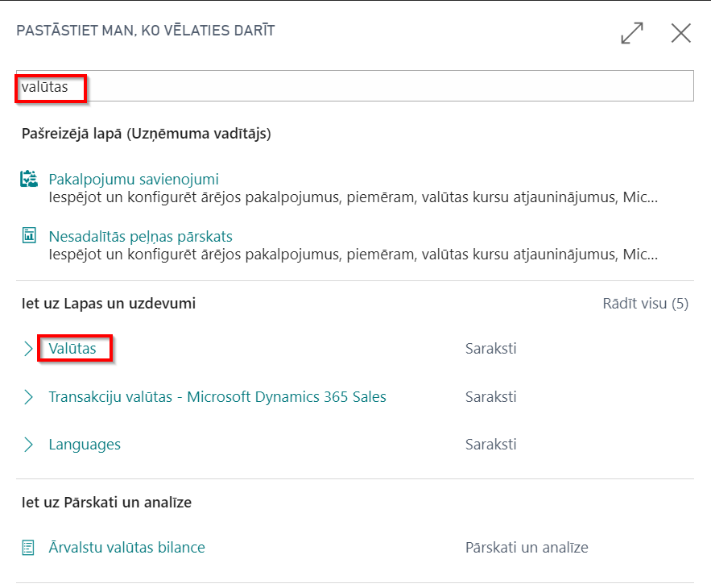711x588 pixels.
Task: Show all five results via Rādīt visu
Action: coord(645,304)
